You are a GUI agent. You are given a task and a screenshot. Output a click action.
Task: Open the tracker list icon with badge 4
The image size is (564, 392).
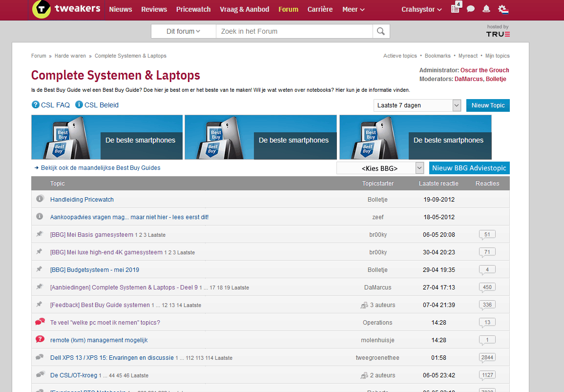pos(456,8)
